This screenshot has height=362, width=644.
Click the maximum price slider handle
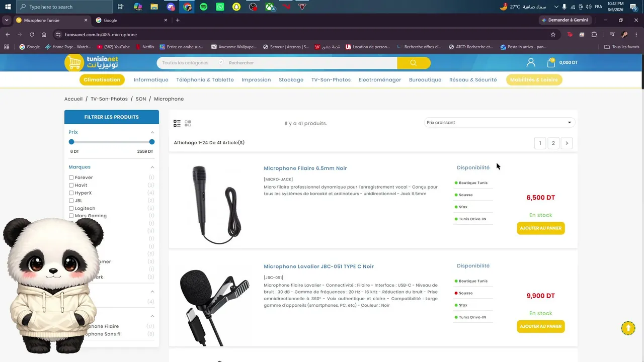[x=152, y=142]
